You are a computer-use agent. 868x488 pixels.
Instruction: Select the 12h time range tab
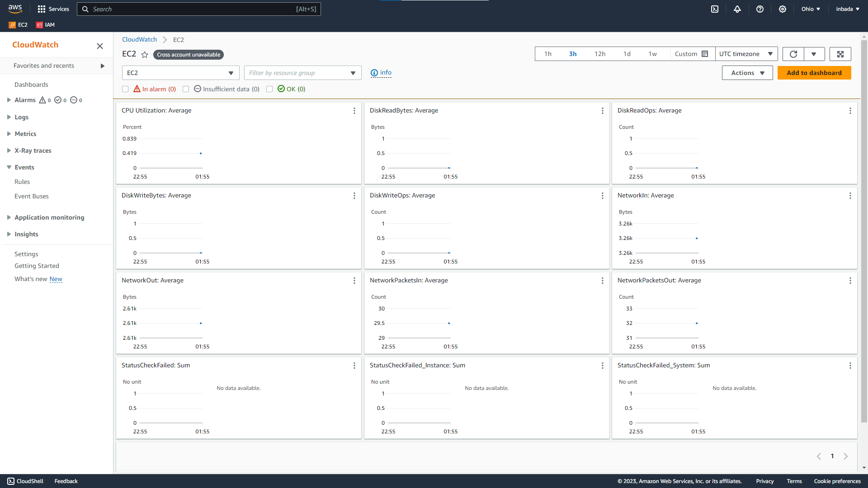(x=600, y=54)
